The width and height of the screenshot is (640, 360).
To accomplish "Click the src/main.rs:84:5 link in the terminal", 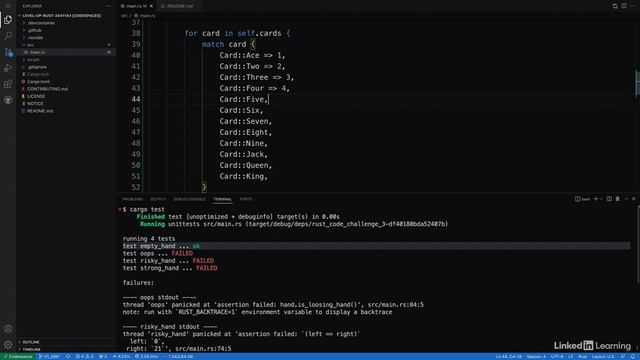I will point(396,305).
